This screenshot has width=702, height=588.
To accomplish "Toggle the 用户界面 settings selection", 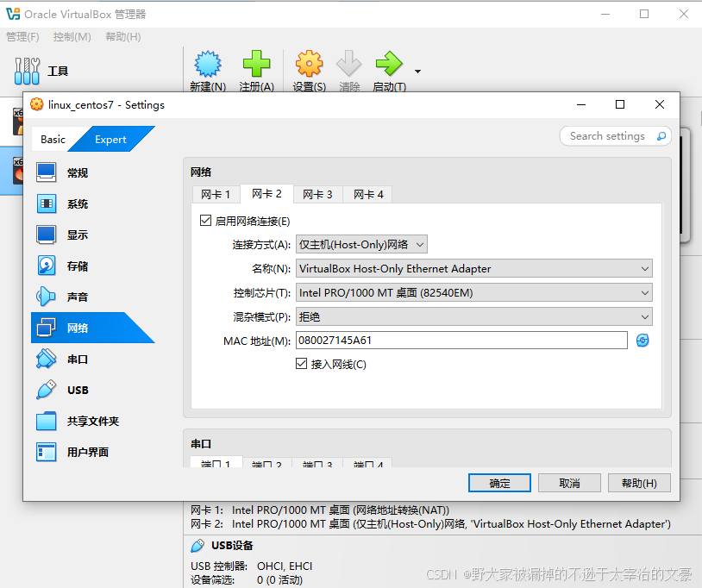I will 78,452.
